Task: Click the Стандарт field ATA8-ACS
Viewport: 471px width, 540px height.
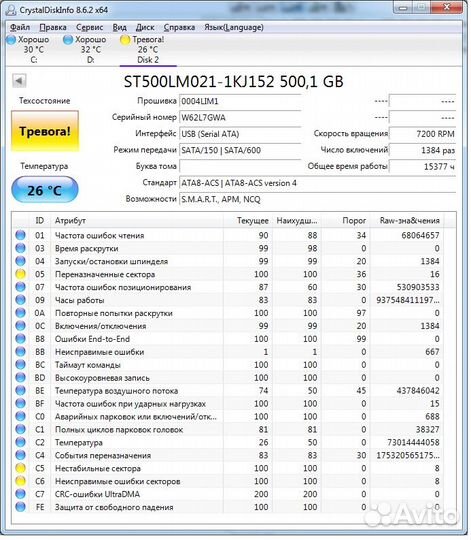Action: [x=317, y=183]
